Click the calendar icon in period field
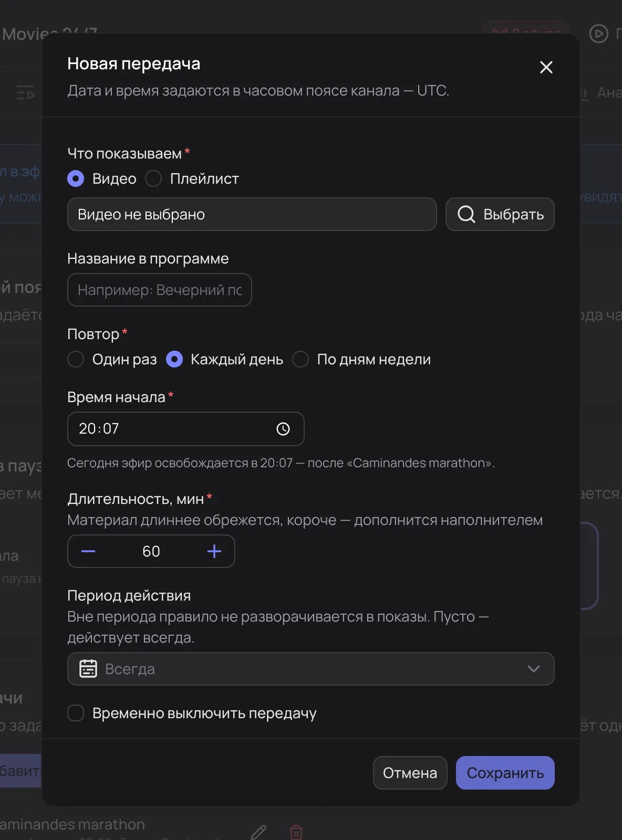This screenshot has height=840, width=622. [88, 669]
